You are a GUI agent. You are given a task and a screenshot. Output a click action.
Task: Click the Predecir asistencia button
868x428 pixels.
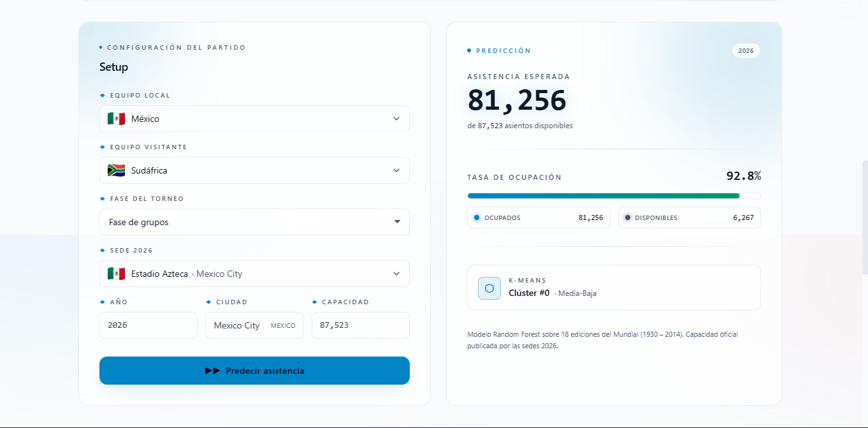[x=254, y=371]
